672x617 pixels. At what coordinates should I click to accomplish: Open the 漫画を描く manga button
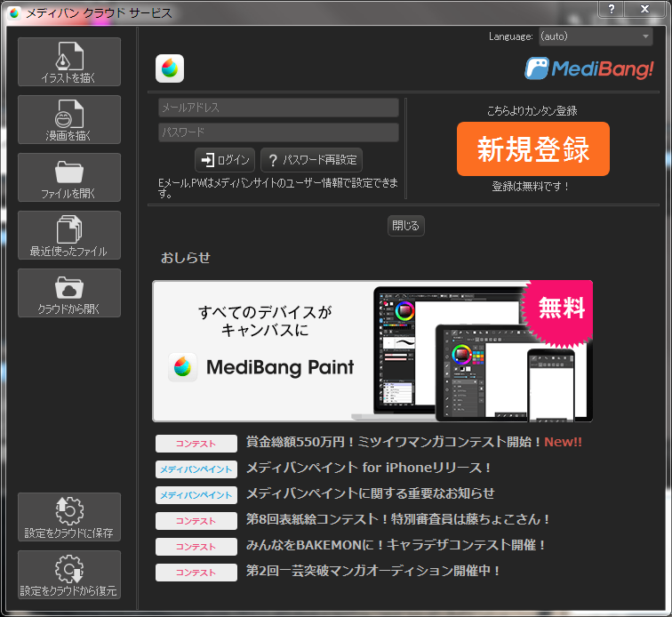click(69, 120)
